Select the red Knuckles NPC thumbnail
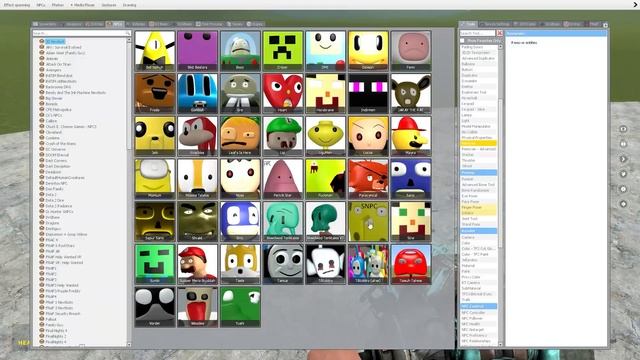Image resolution: width=640 pixels, height=360 pixels. click(198, 136)
